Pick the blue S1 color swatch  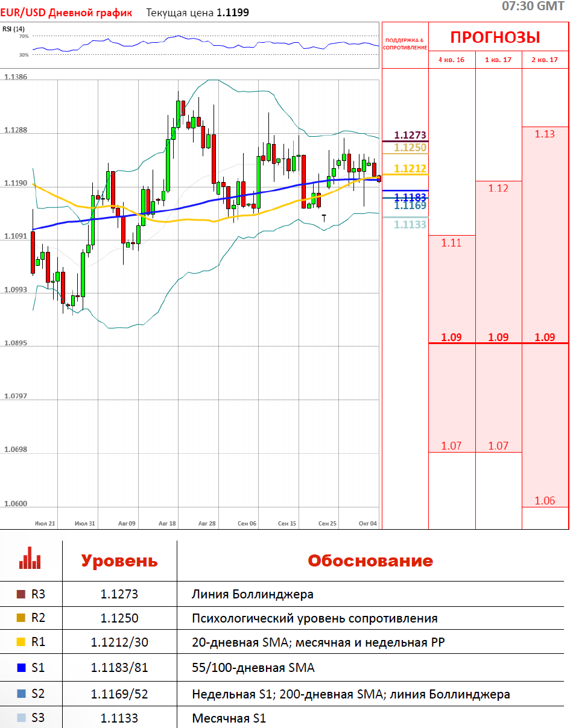(21, 668)
